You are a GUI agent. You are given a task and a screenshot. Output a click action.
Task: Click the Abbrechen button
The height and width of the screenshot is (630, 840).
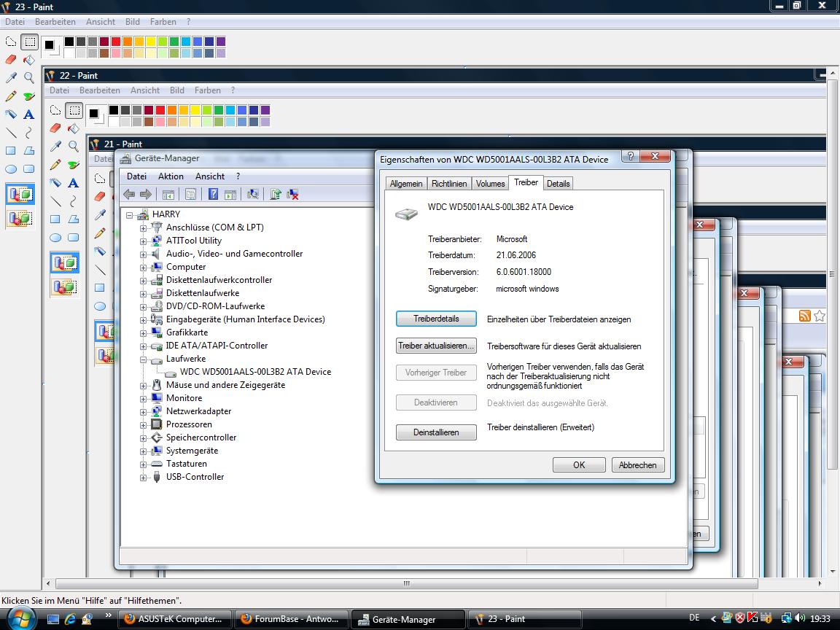click(x=638, y=465)
